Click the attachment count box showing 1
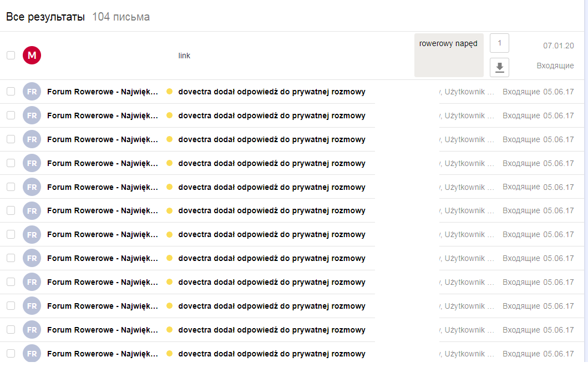This screenshot has height=372, width=588. pyautogui.click(x=499, y=43)
